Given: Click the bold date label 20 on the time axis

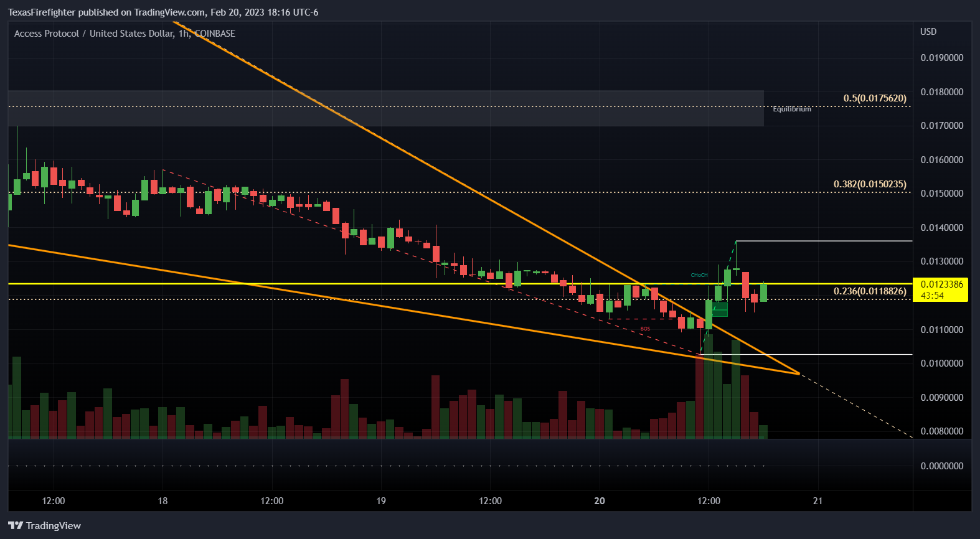Looking at the screenshot, I should 600,501.
